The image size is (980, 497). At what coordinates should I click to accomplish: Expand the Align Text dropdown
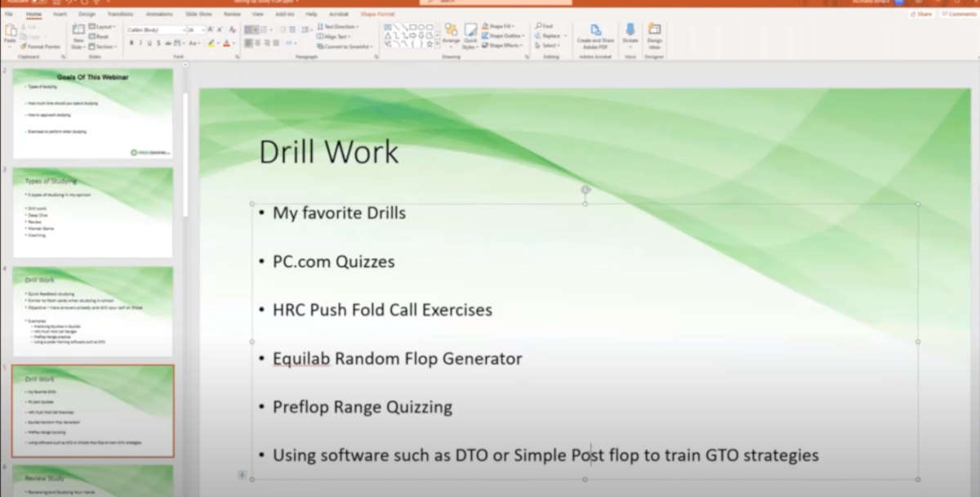click(x=332, y=36)
